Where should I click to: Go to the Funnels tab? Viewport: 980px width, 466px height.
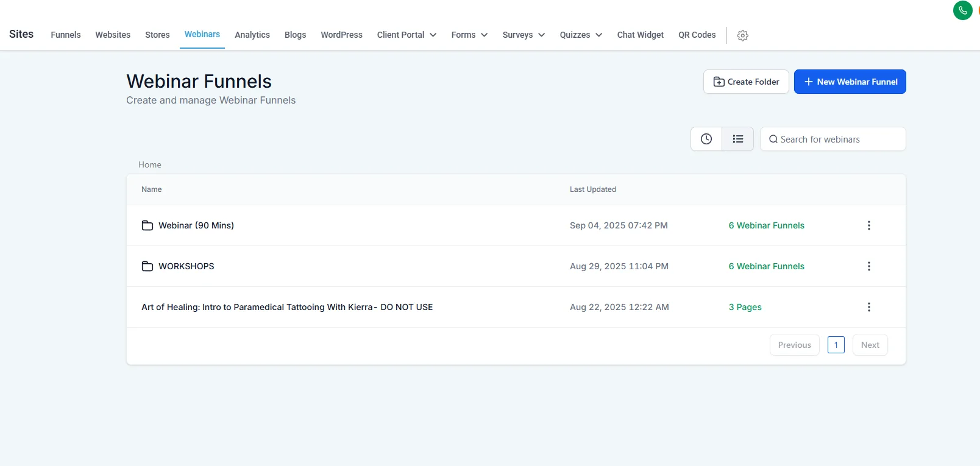point(66,35)
